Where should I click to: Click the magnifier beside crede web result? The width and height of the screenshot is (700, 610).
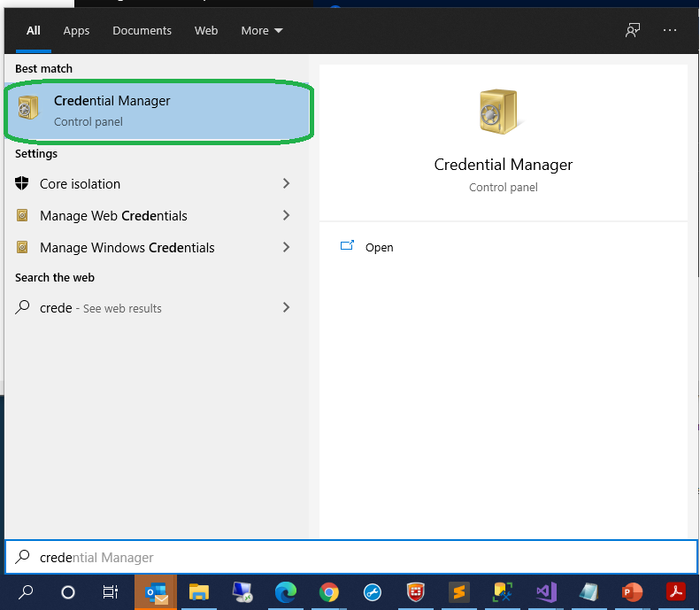(x=22, y=307)
